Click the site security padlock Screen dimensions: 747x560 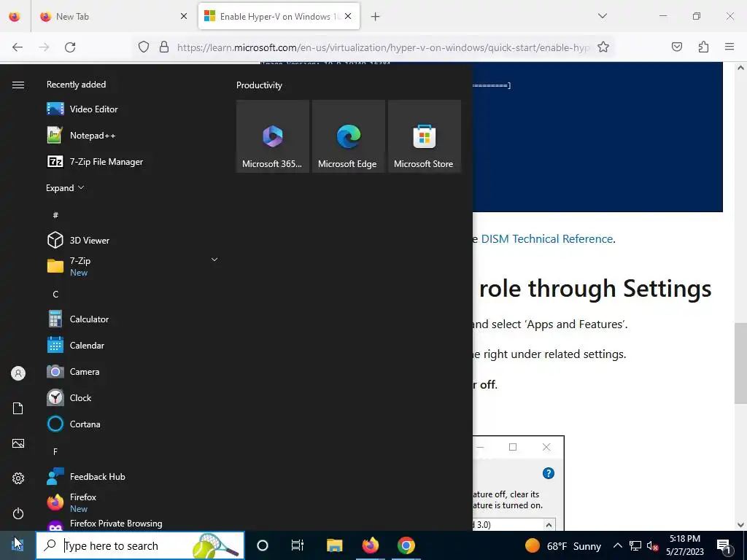[164, 47]
